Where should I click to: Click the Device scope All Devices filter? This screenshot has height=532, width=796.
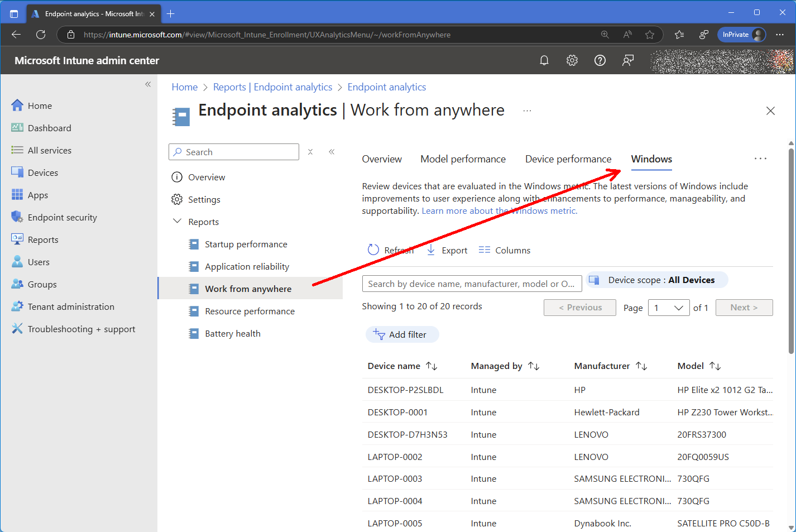657,280
